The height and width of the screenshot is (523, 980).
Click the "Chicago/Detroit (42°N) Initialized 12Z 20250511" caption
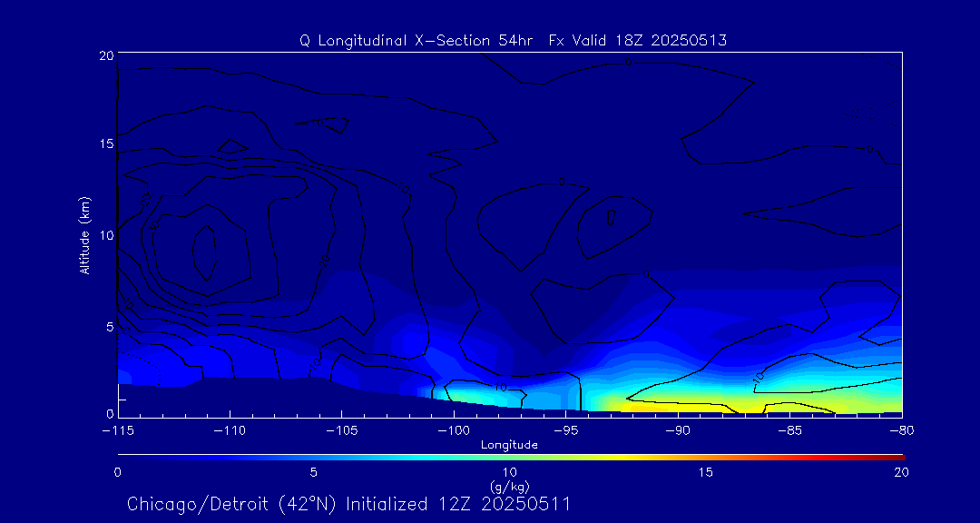(348, 504)
